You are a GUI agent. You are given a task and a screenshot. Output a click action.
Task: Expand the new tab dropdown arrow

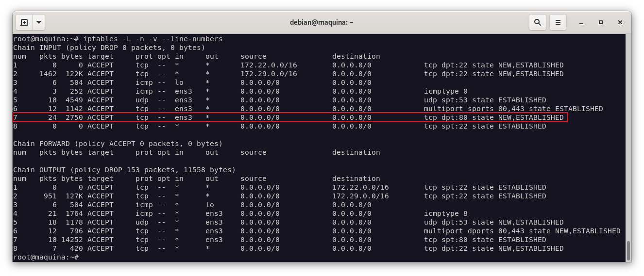[39, 22]
